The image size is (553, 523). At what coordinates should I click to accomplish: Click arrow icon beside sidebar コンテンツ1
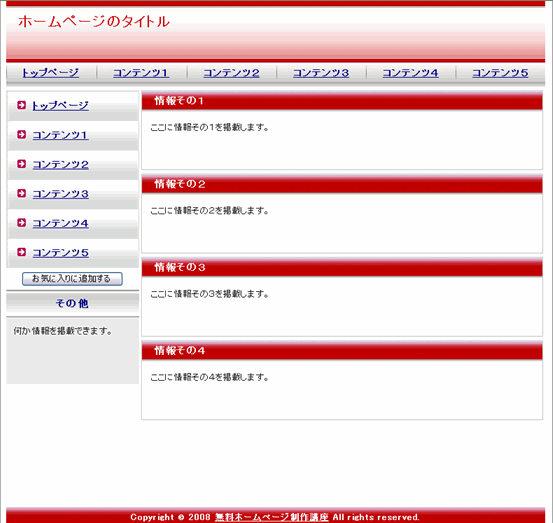coord(22,134)
